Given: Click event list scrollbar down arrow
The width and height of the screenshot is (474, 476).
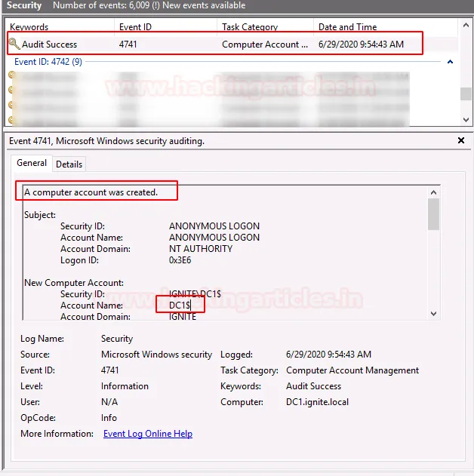Looking at the screenshot, I should [x=466, y=119].
